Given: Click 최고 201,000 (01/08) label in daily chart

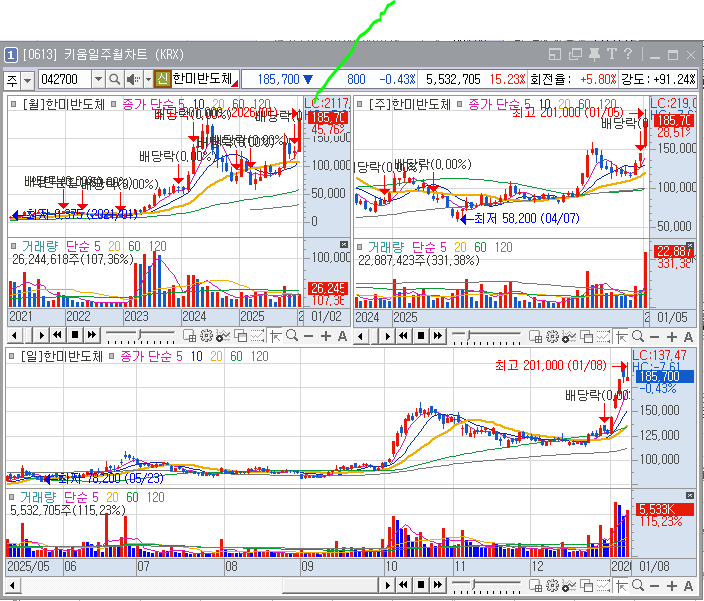Looking at the screenshot, I should click(x=551, y=365).
